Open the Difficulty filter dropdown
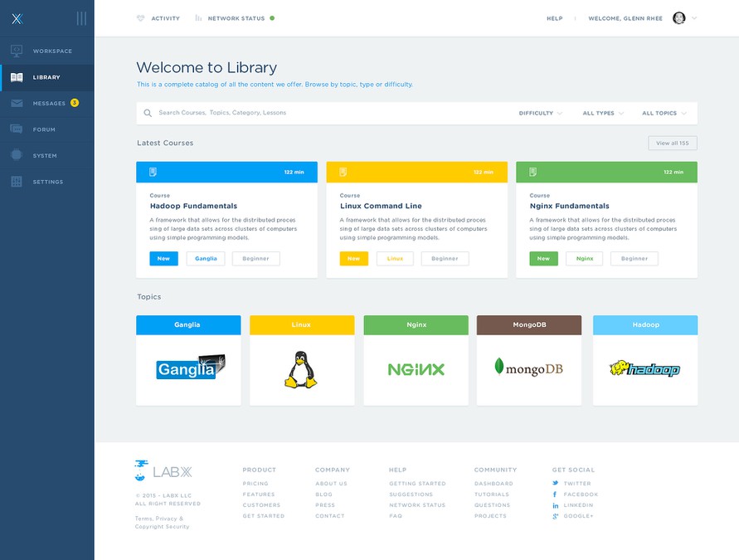 (540, 114)
